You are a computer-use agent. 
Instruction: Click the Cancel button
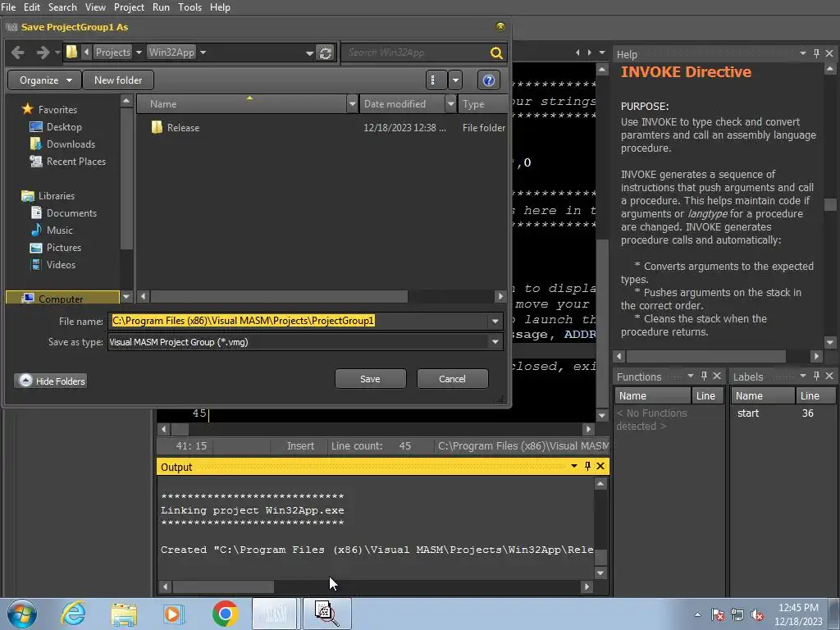(x=452, y=379)
